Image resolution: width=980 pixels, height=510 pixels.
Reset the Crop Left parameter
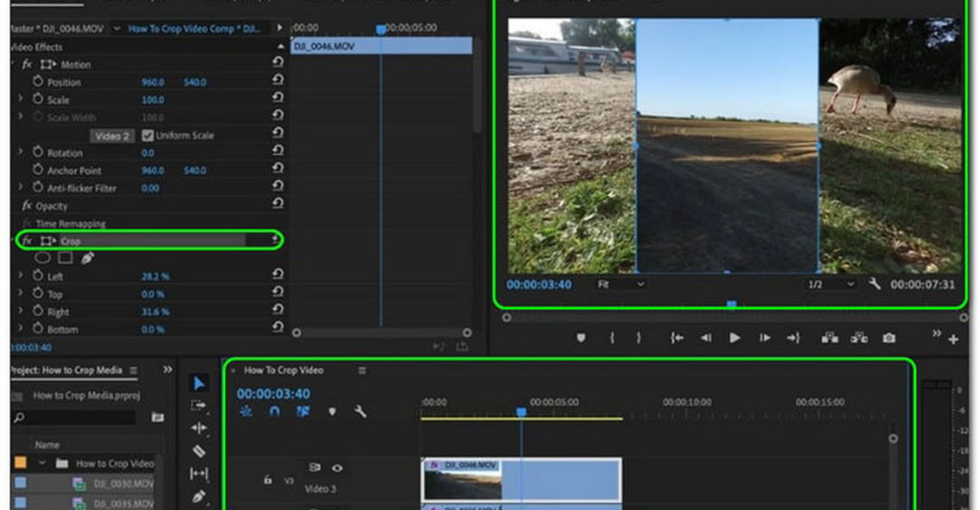pyautogui.click(x=278, y=274)
